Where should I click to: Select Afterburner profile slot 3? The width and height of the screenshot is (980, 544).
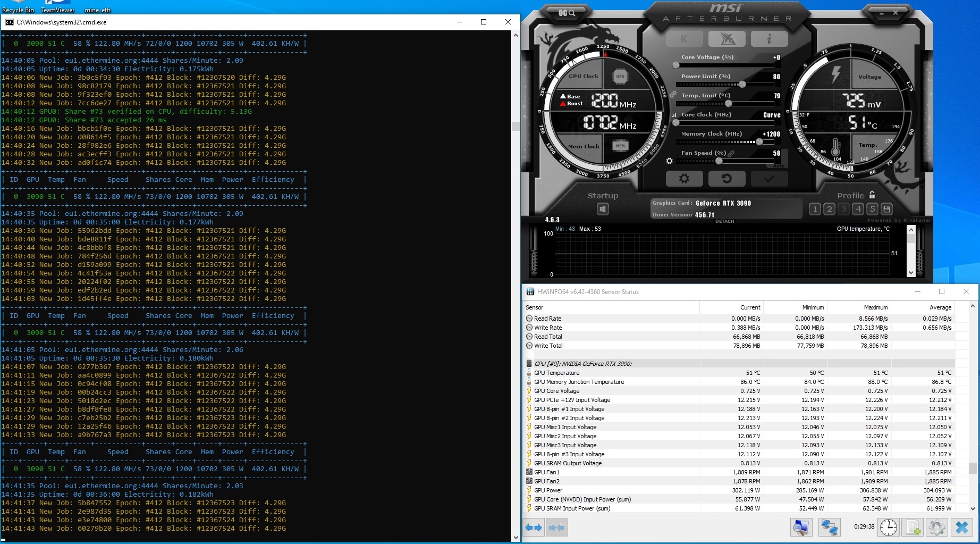point(843,209)
